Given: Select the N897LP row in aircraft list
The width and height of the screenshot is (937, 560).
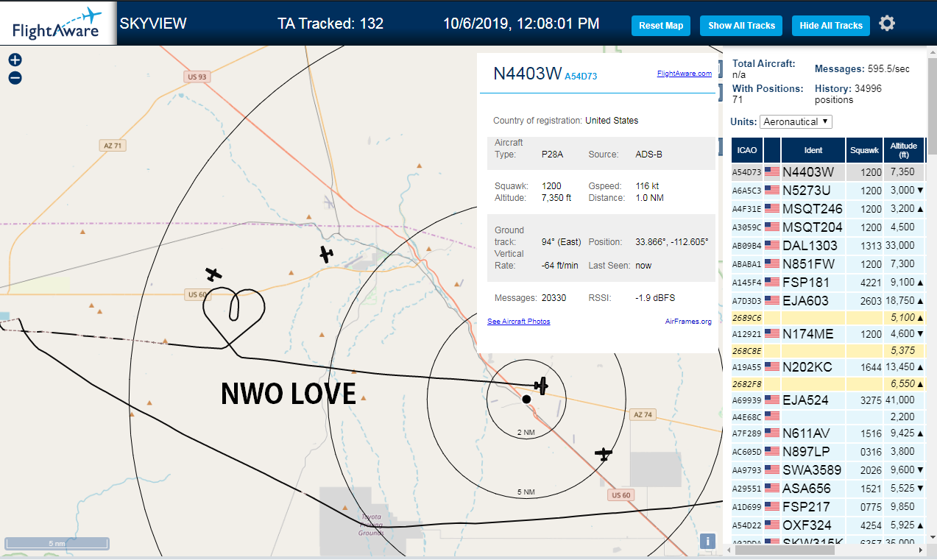Looking at the screenshot, I should pos(828,452).
